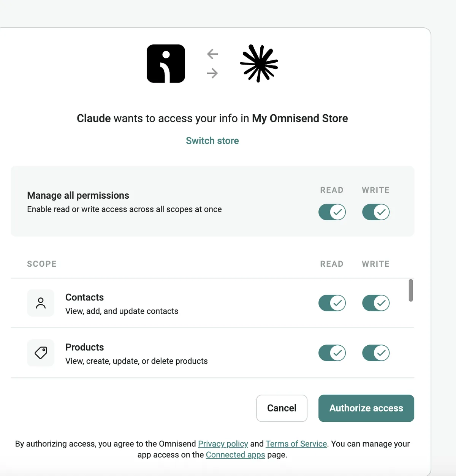Click the Authorize access button

pyautogui.click(x=366, y=408)
